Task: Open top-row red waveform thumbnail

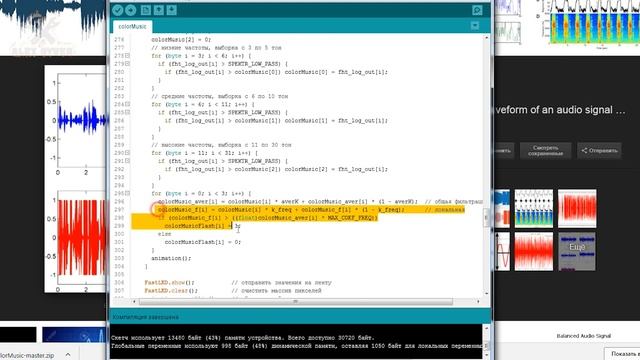Action: point(577,209)
